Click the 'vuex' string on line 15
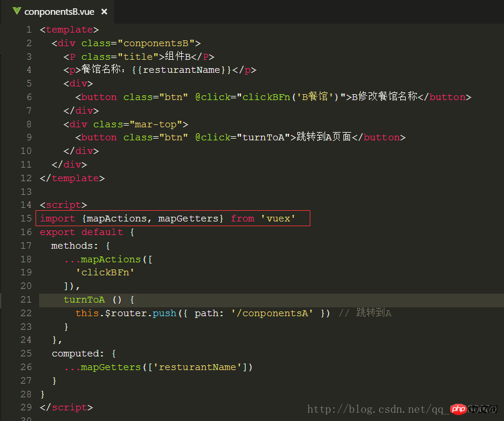The image size is (504, 421). (x=278, y=218)
